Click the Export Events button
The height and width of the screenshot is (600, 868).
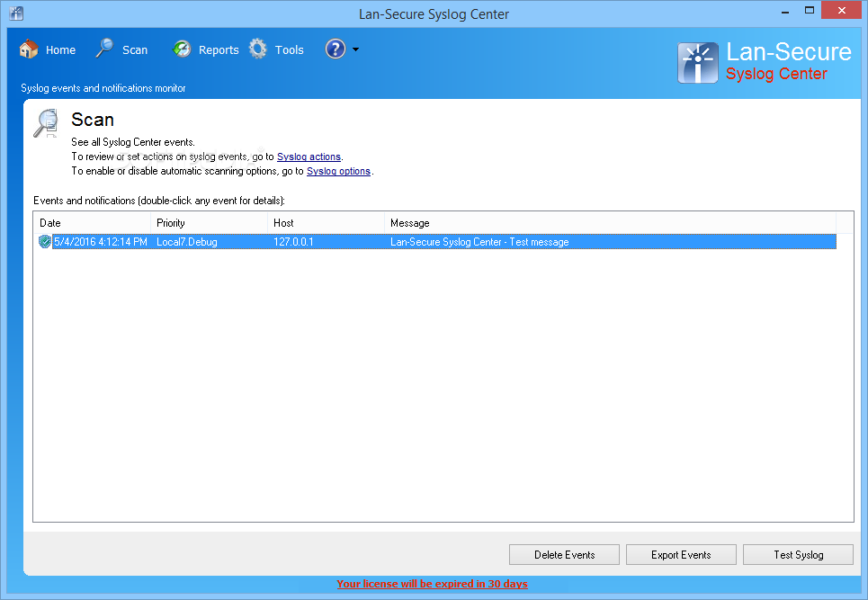pyautogui.click(x=681, y=555)
